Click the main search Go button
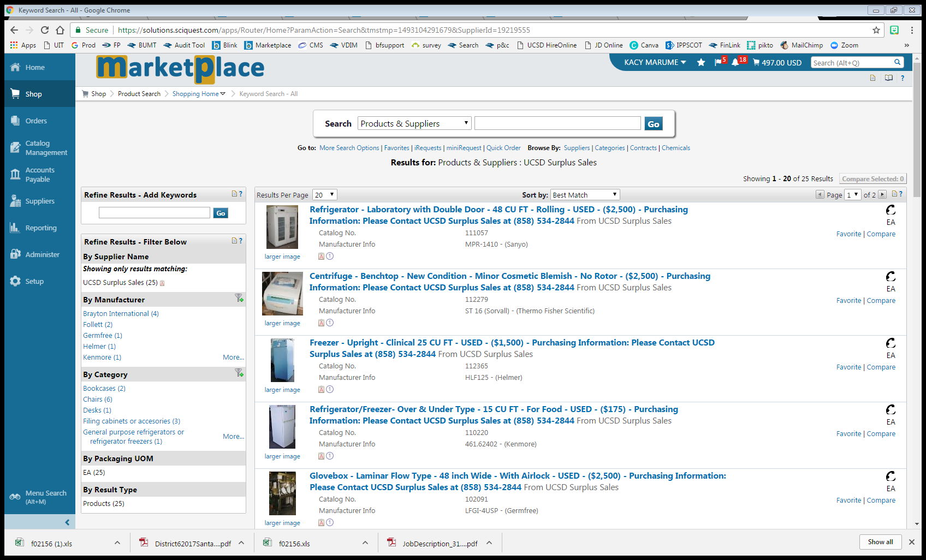The width and height of the screenshot is (926, 560). click(654, 124)
